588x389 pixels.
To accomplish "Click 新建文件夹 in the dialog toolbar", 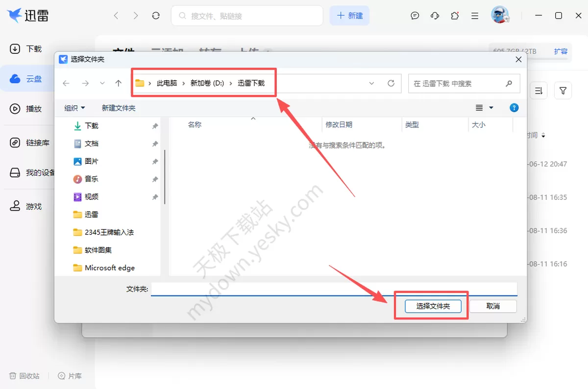I will coord(119,108).
